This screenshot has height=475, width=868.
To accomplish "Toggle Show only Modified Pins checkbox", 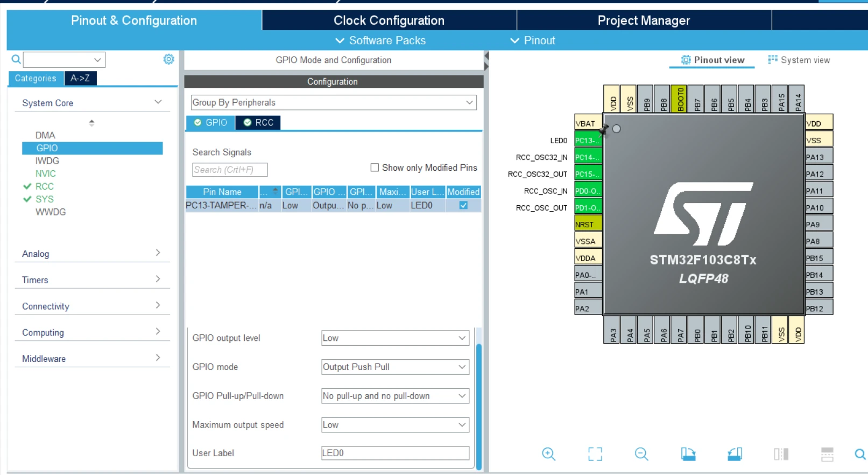I will pyautogui.click(x=375, y=167).
